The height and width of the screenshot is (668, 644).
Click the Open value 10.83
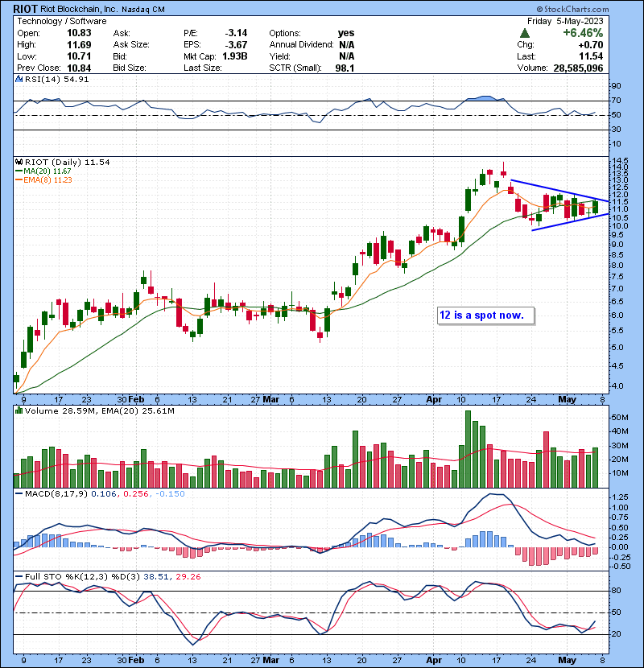pos(79,33)
